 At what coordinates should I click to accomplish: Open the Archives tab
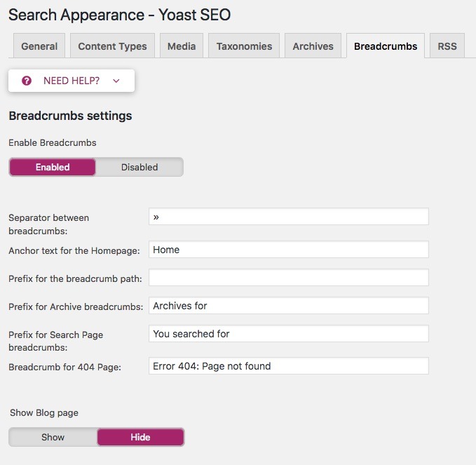tap(313, 46)
